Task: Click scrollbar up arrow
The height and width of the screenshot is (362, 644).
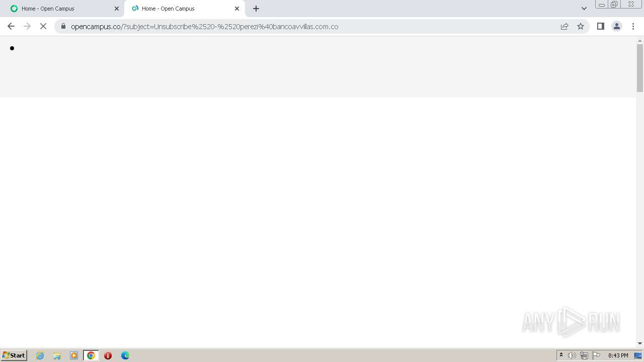Action: coord(640,40)
